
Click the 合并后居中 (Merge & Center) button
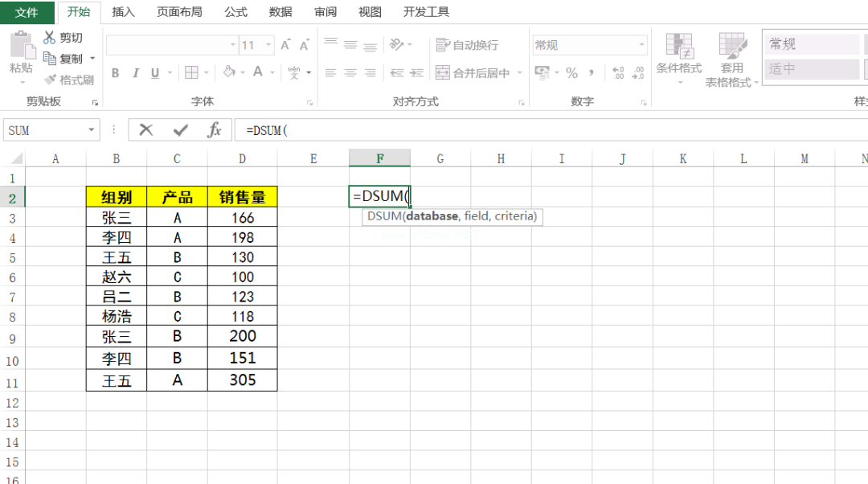click(x=473, y=73)
